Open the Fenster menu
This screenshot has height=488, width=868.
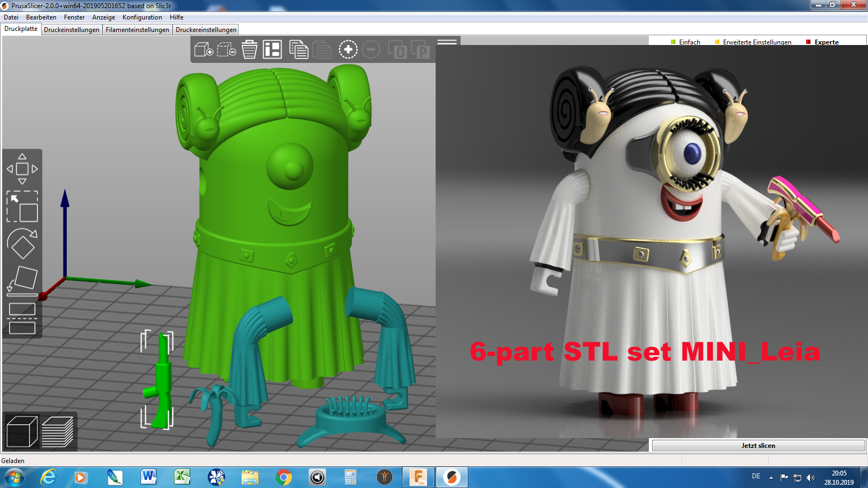[x=74, y=17]
